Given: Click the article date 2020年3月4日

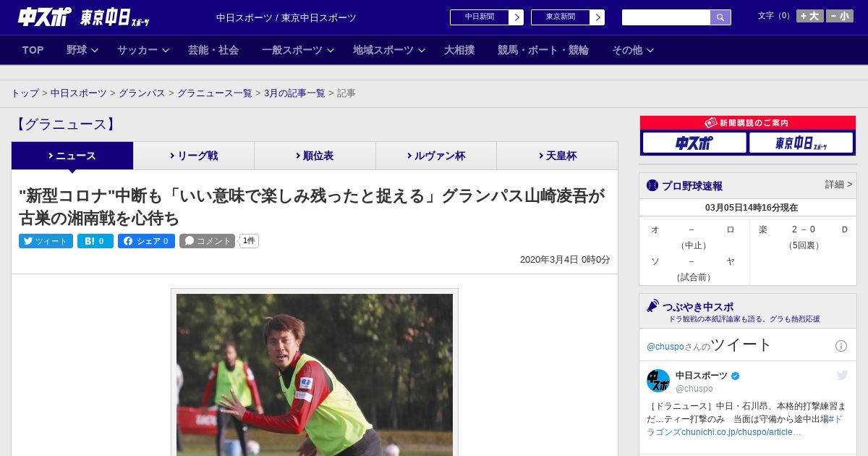Looking at the screenshot, I should click(565, 259).
